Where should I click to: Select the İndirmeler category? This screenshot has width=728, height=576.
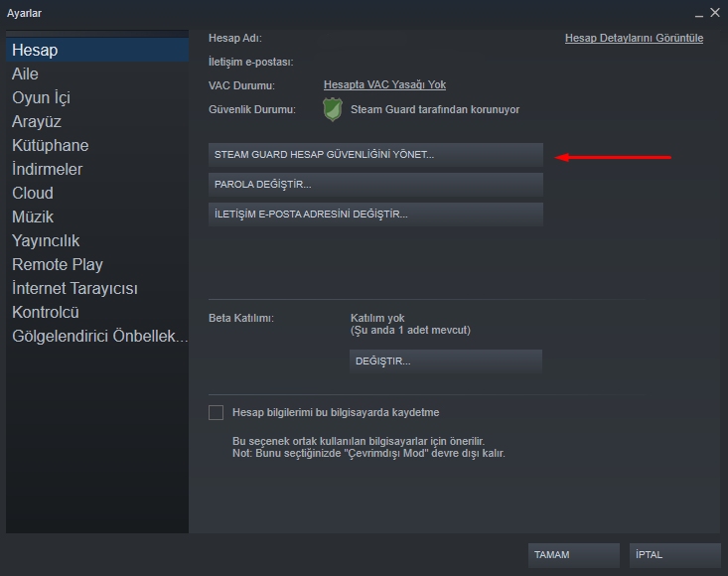[x=97, y=169]
